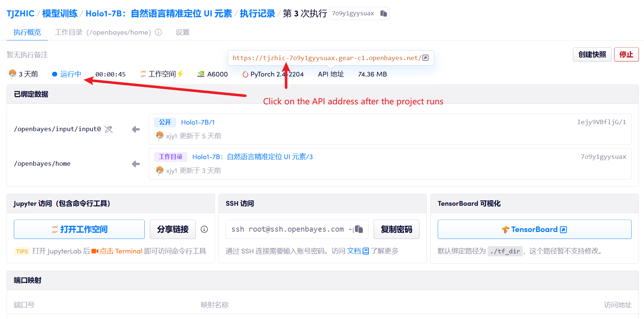644x319 pixels.
Task: Open the Holo1-7B/1 dataset link
Action: [x=198, y=122]
